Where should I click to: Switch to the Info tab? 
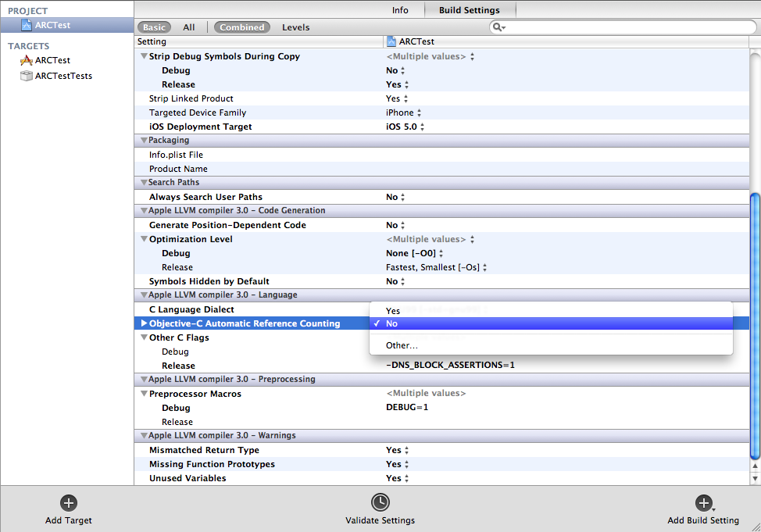pyautogui.click(x=400, y=10)
